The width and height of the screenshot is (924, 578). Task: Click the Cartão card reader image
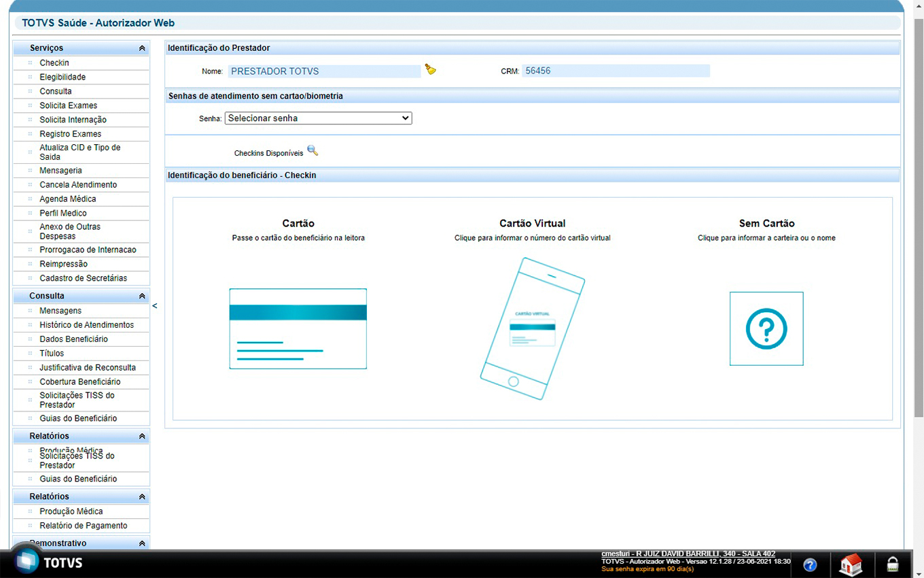pos(298,328)
